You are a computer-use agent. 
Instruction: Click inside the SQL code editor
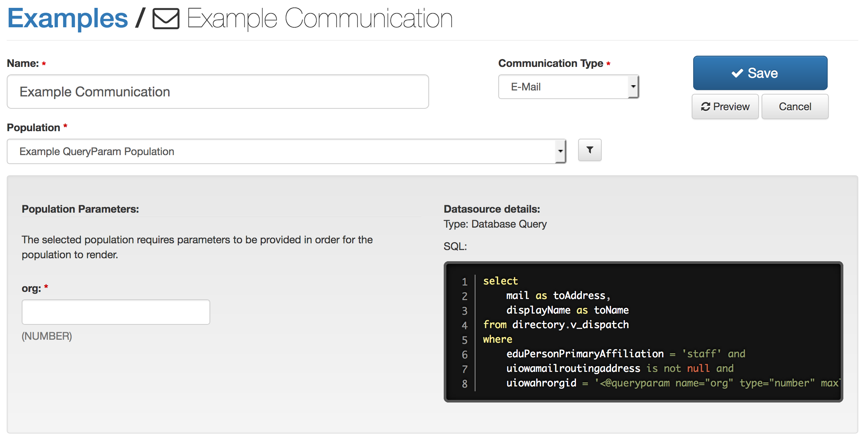[x=643, y=332]
